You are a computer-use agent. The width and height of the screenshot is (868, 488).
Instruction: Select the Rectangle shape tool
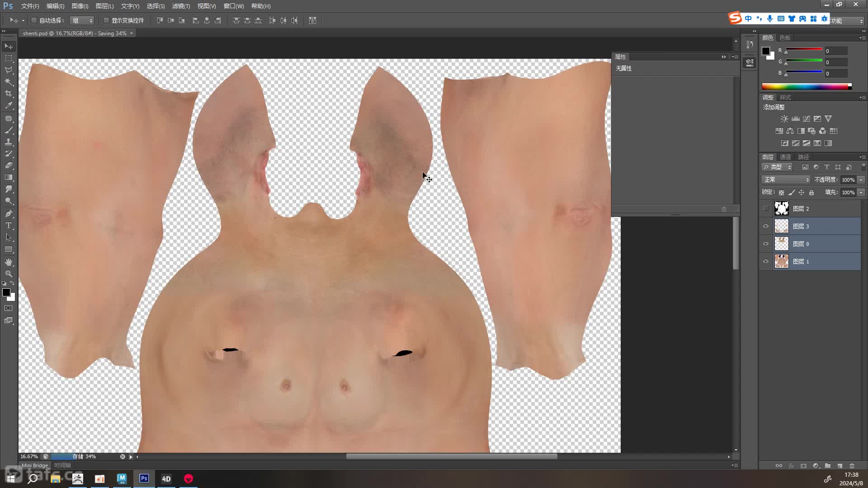click(9, 249)
